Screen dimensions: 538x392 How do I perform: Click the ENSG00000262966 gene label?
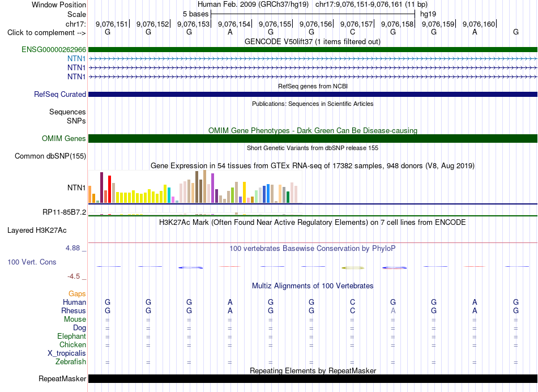click(54, 49)
